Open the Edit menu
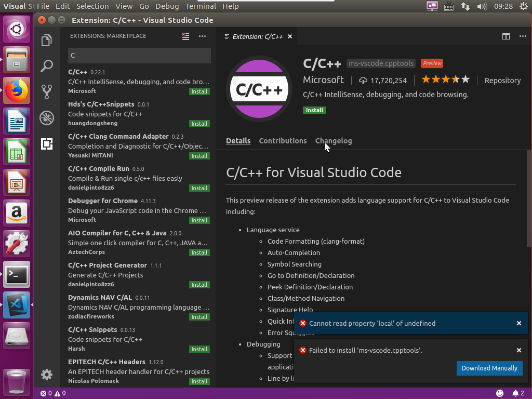 click(63, 6)
